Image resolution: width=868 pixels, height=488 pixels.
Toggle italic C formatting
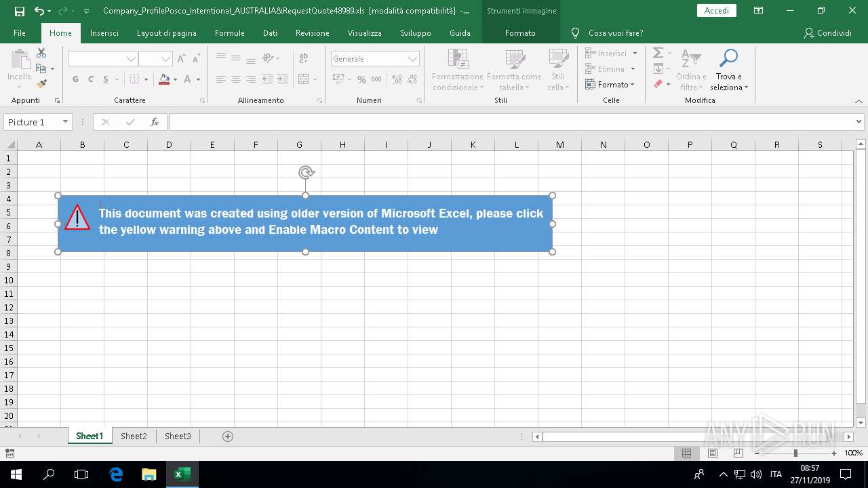pyautogui.click(x=91, y=79)
